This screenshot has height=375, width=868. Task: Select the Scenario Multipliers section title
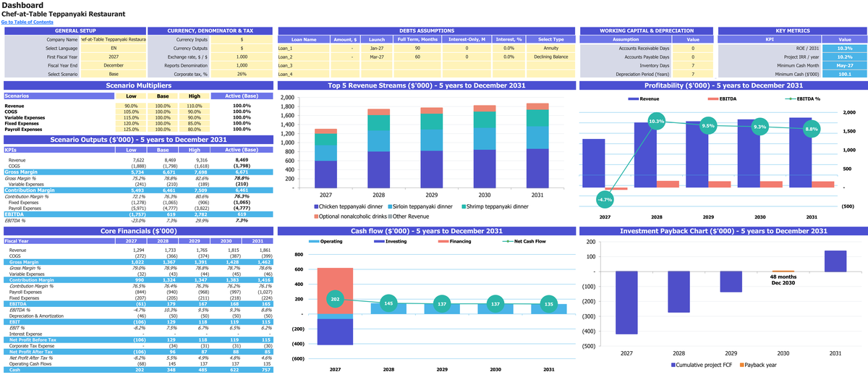(x=138, y=85)
